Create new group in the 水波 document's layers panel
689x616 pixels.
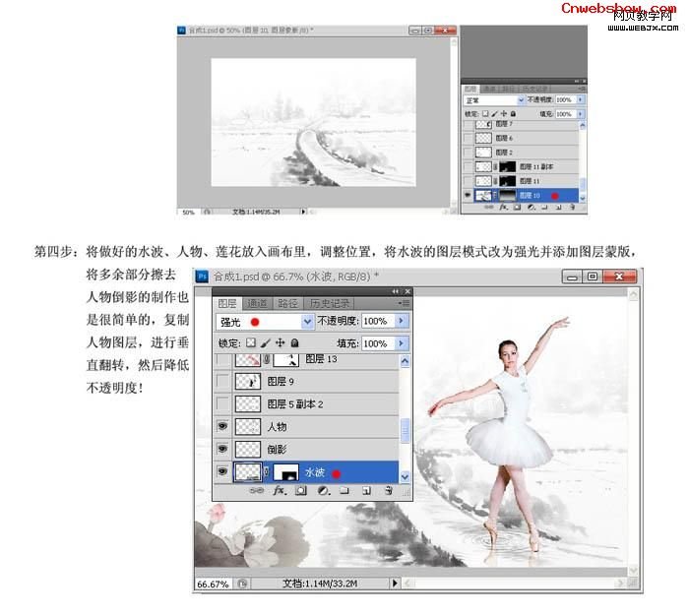coord(344,490)
